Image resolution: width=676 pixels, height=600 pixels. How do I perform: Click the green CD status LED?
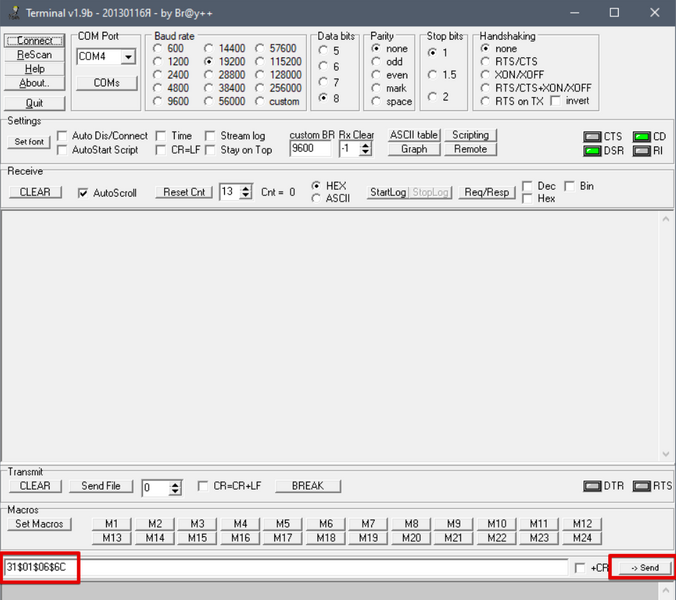pos(642,137)
